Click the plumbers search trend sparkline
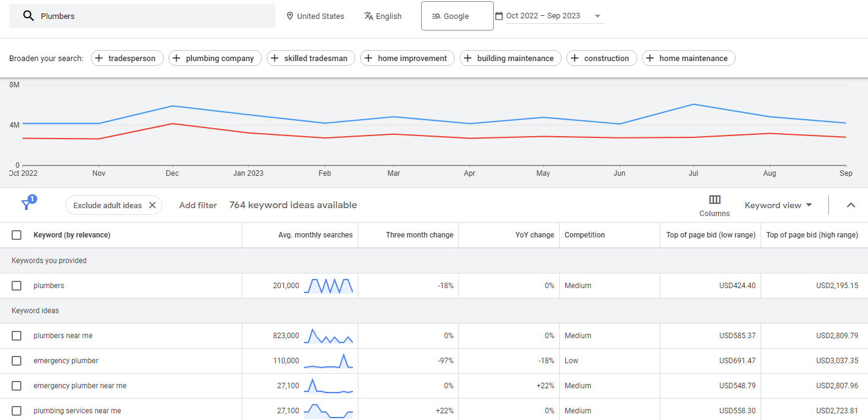This screenshot has height=420, width=868. point(328,286)
